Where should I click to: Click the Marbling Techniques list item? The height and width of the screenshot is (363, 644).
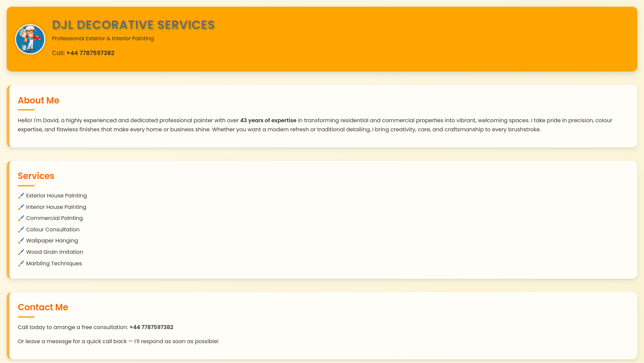coord(54,264)
